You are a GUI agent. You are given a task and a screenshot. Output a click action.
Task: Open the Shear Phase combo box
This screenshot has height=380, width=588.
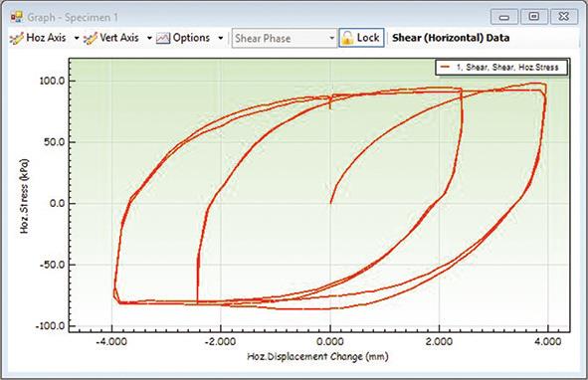284,38
